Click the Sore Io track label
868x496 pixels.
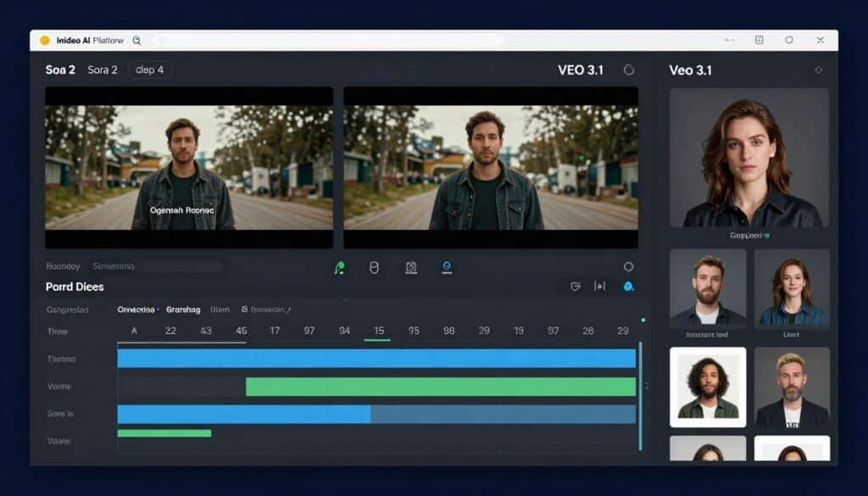click(x=60, y=414)
